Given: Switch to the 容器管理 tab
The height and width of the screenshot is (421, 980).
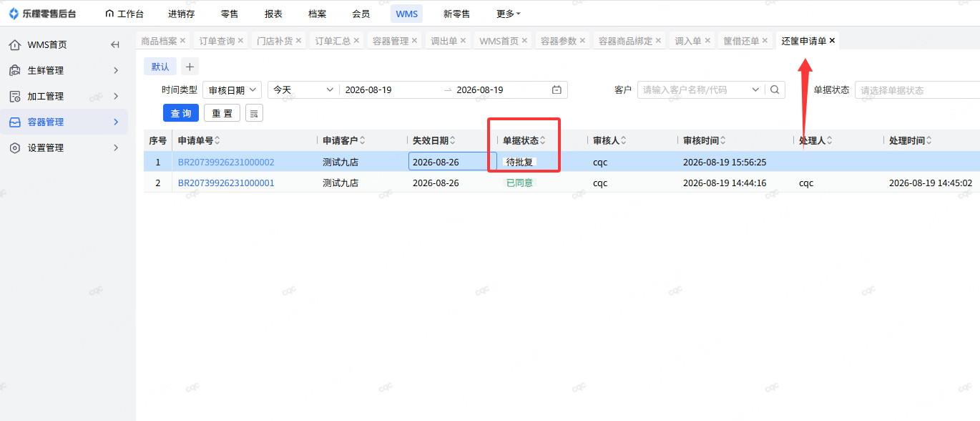Looking at the screenshot, I should (391, 41).
